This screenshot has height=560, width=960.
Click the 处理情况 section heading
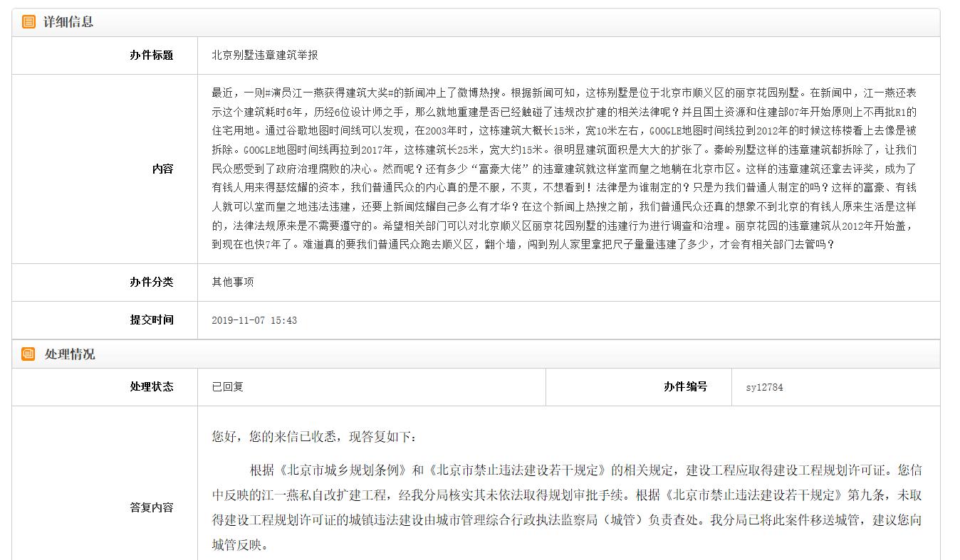point(69,354)
